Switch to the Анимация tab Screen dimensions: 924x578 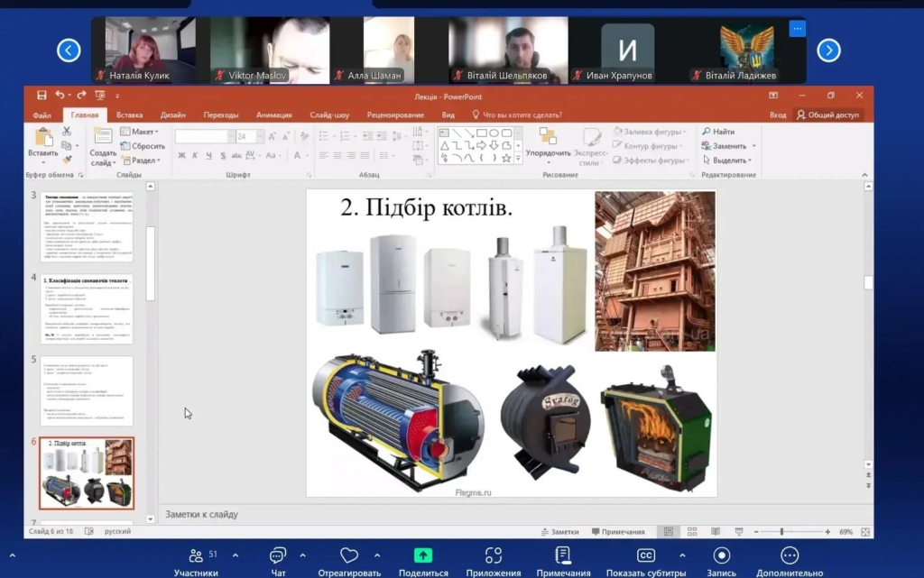point(273,115)
